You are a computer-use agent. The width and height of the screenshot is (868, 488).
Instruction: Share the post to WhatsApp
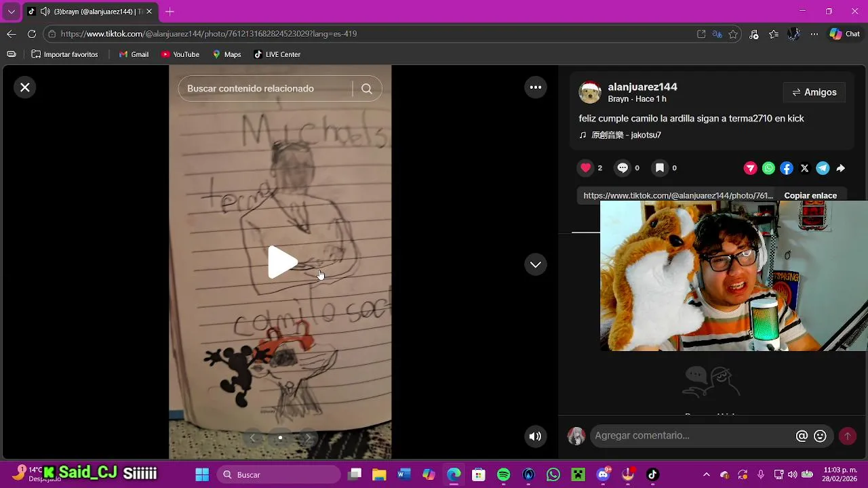click(768, 168)
